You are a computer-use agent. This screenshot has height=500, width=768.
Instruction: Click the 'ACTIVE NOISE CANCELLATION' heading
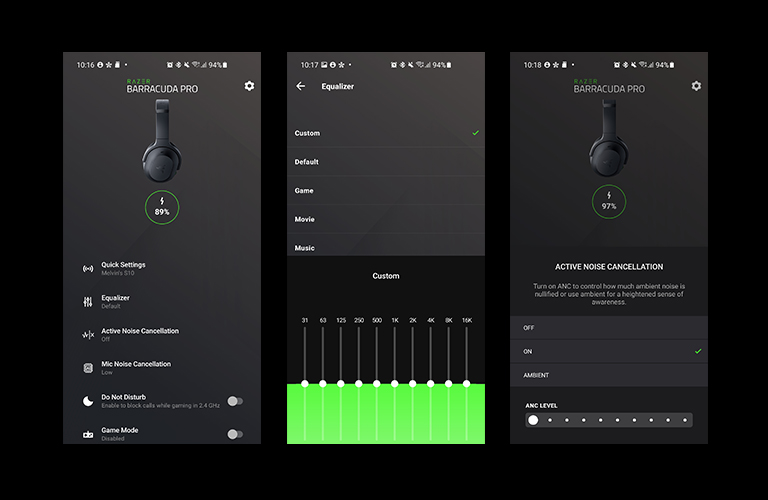[609, 267]
